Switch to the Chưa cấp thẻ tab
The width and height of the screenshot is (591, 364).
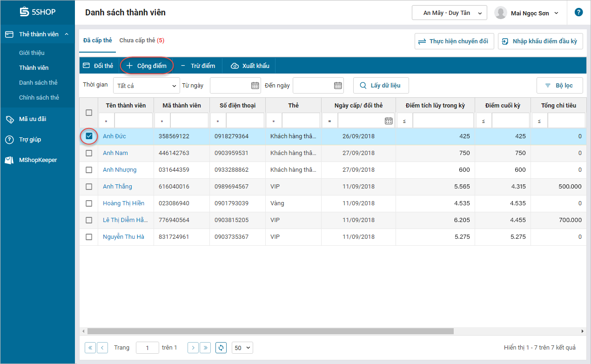point(141,40)
